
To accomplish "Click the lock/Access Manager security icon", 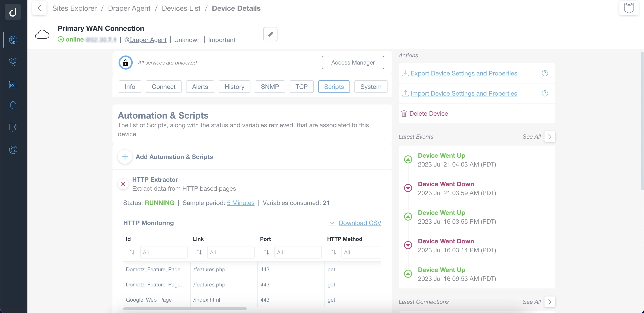I will tap(125, 62).
